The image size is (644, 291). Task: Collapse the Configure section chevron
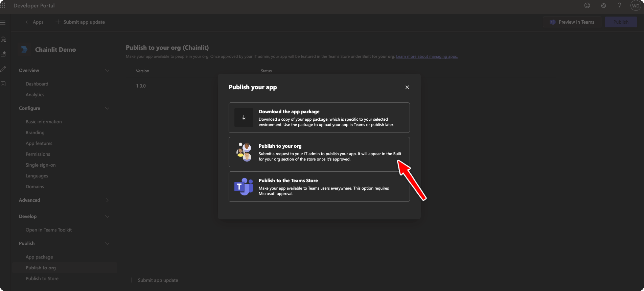coord(107,108)
